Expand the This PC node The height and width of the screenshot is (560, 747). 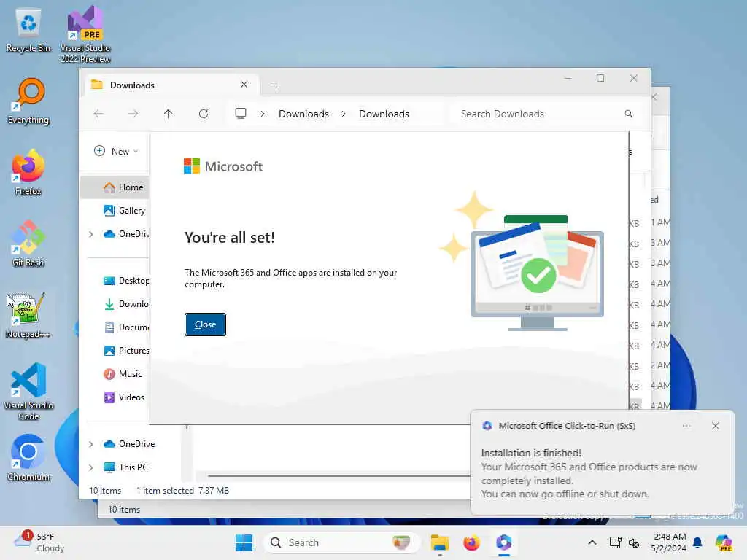(x=91, y=467)
